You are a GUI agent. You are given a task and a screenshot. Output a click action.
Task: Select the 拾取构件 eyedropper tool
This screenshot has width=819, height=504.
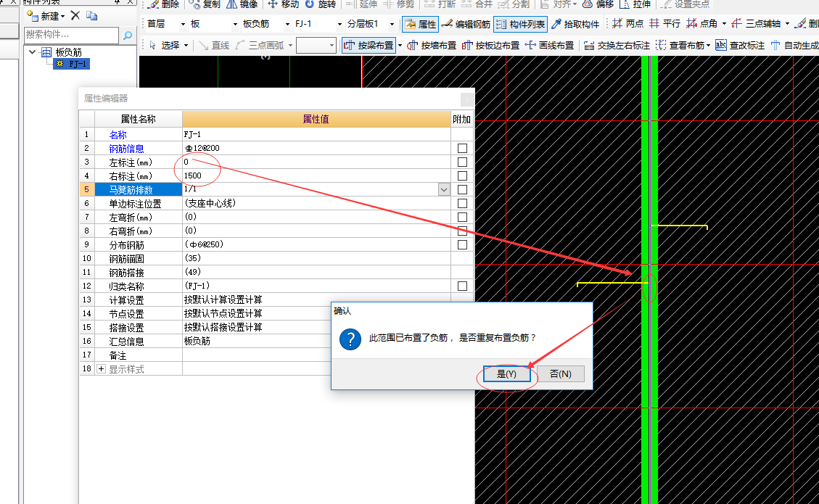(575, 24)
